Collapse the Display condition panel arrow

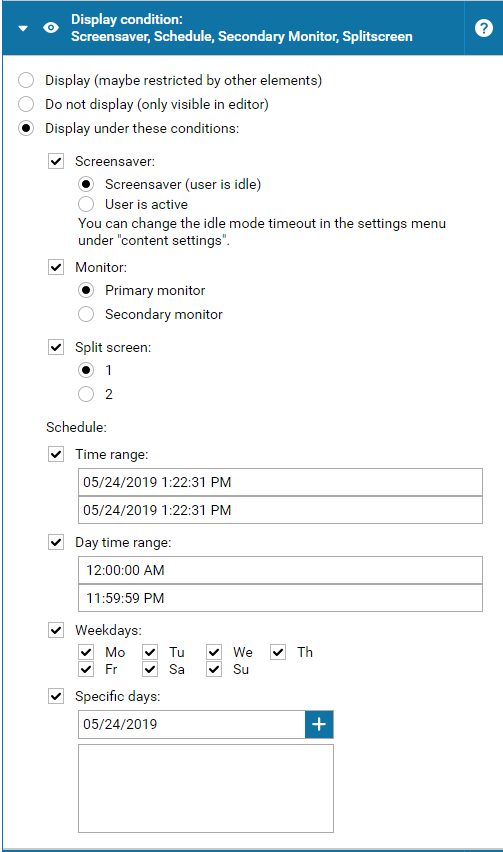[23, 28]
